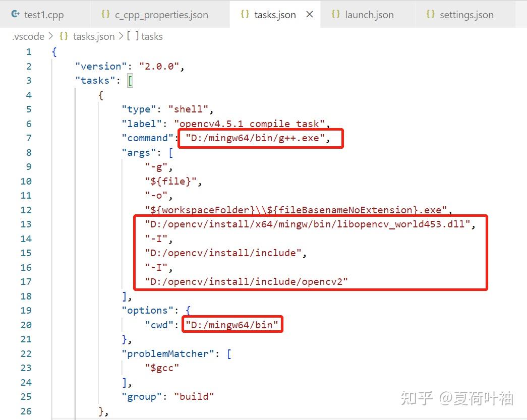Click the JSON icon beside tasks.json breadcrumb
Screen dimensions: 527x420
64,36
